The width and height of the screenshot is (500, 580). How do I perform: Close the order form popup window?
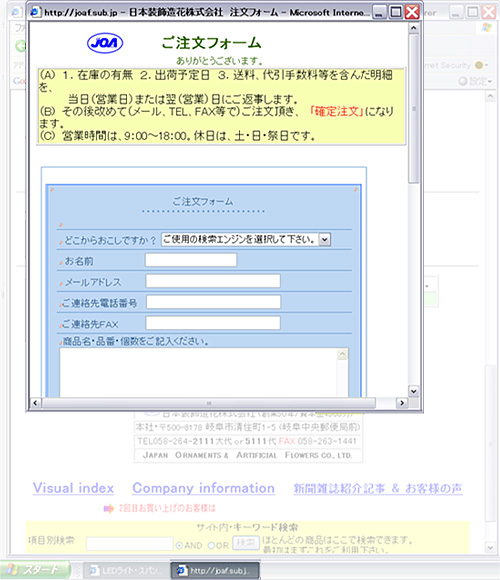pos(412,12)
